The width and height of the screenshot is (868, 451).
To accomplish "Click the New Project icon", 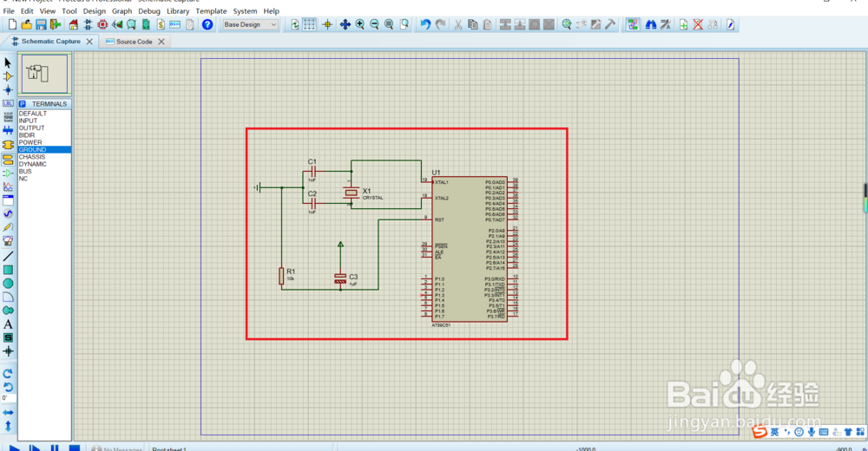I will (x=12, y=24).
